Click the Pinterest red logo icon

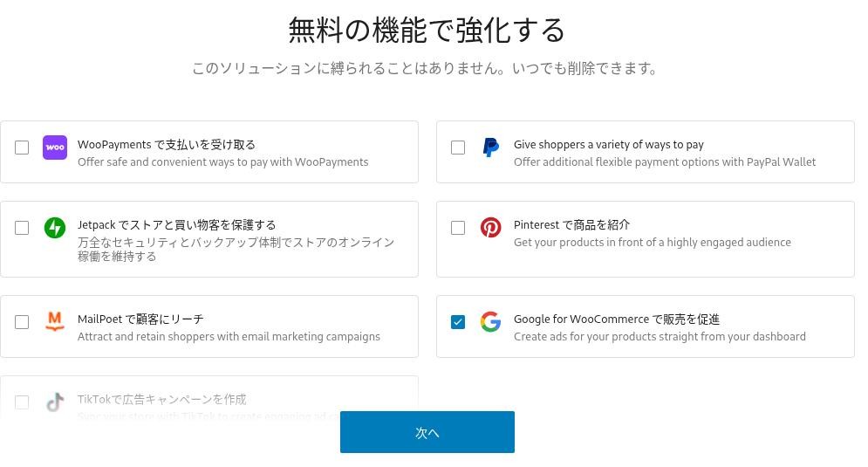(491, 228)
